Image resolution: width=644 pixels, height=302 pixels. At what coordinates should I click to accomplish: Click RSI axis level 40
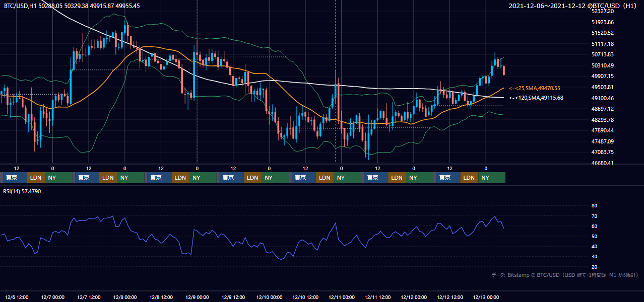pyautogui.click(x=594, y=246)
